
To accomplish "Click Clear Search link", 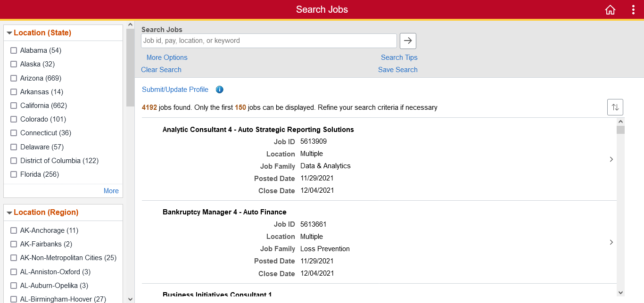I will pyautogui.click(x=161, y=70).
